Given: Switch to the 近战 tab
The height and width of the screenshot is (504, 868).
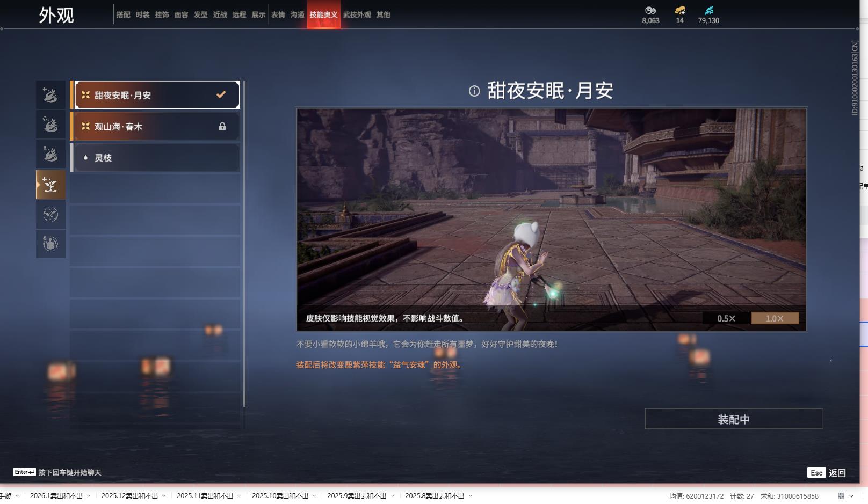Looking at the screenshot, I should click(x=220, y=15).
